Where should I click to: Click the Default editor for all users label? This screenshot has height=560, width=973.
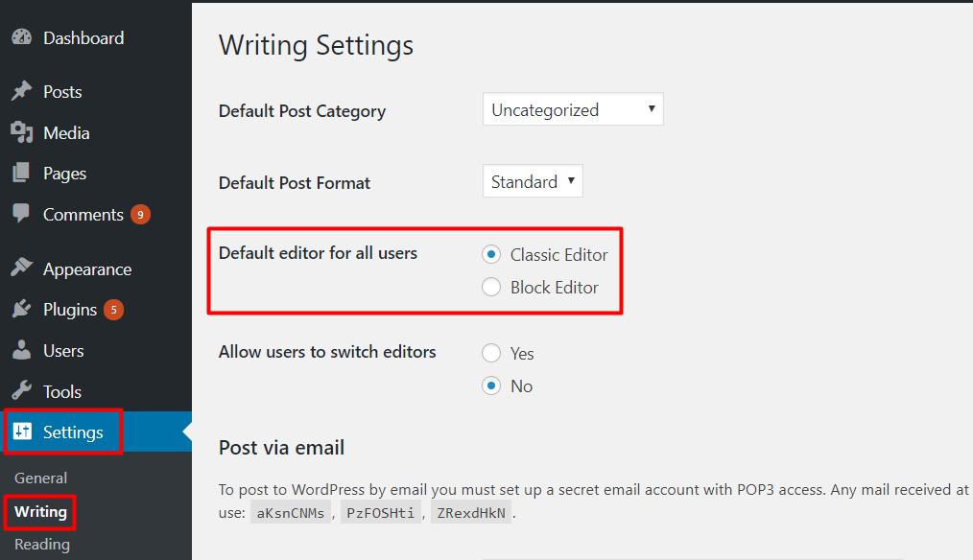[319, 253]
